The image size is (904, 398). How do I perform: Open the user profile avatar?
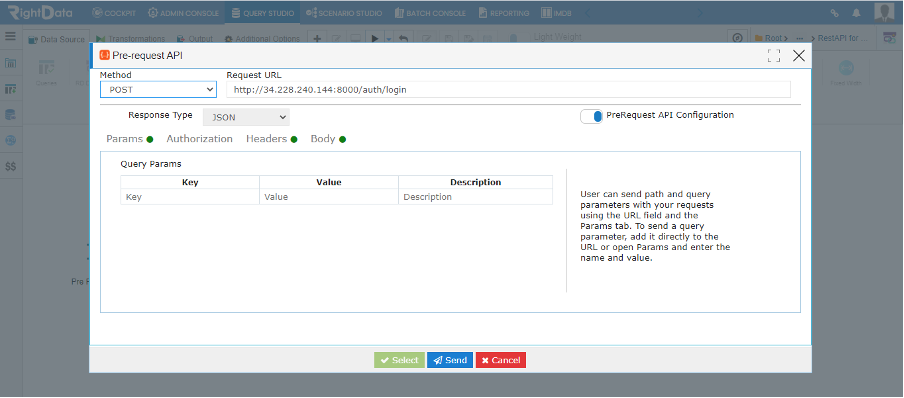click(883, 12)
